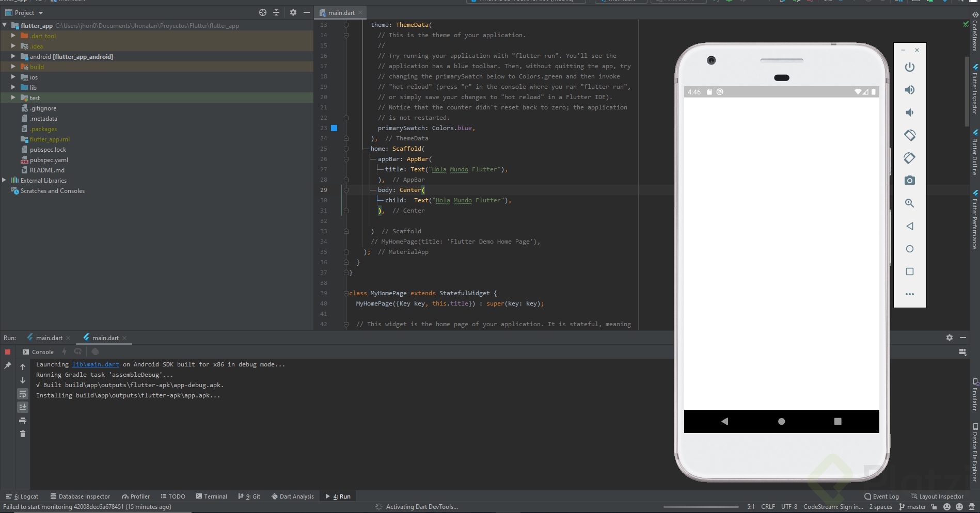Image resolution: width=980 pixels, height=513 pixels.
Task: Click the print console icon
Action: [x=23, y=421]
